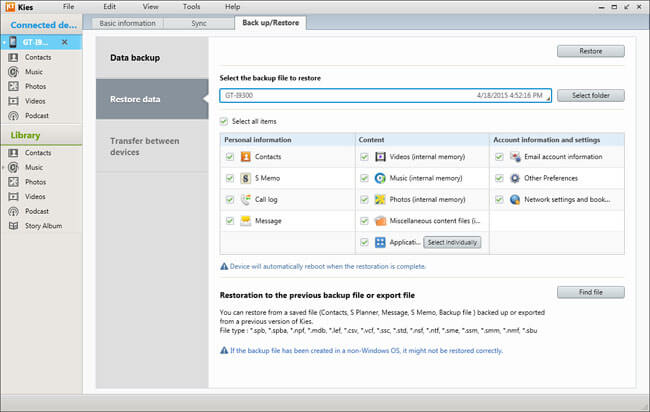Open Music icon under connected device
The image size is (650, 412).
14,72
